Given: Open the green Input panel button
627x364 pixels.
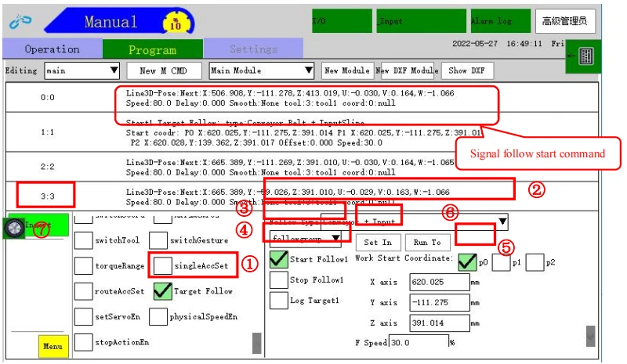Looking at the screenshot, I should [x=421, y=21].
